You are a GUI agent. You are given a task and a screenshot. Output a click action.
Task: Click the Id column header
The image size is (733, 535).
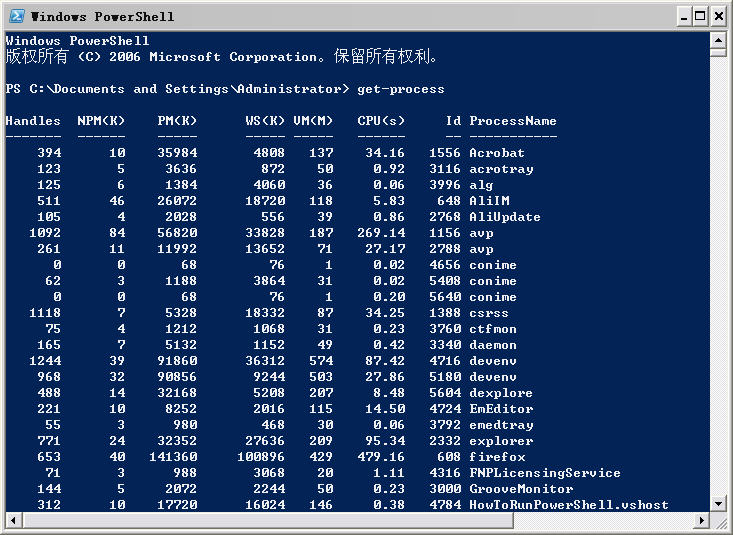pos(453,121)
